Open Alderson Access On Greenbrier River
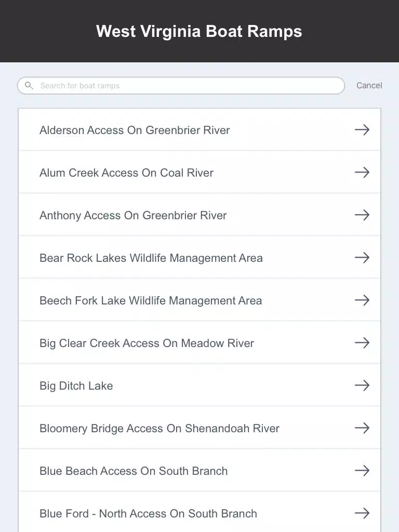This screenshot has width=399, height=532. (x=199, y=129)
